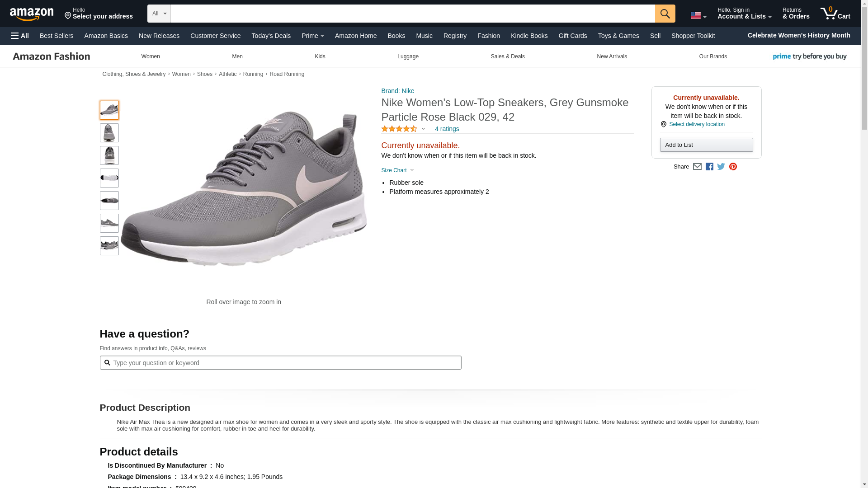This screenshot has height=488, width=868.
Task: Open the shopping cart
Action: (835, 14)
